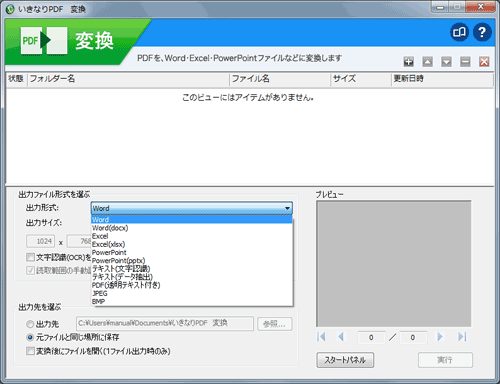
Task: Choose Excel(xlsx) in the format list
Action: click(x=192, y=244)
